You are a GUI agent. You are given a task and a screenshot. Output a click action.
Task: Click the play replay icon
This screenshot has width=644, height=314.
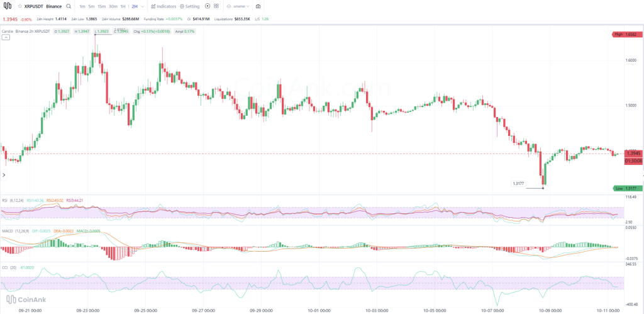pyautogui.click(x=207, y=6)
